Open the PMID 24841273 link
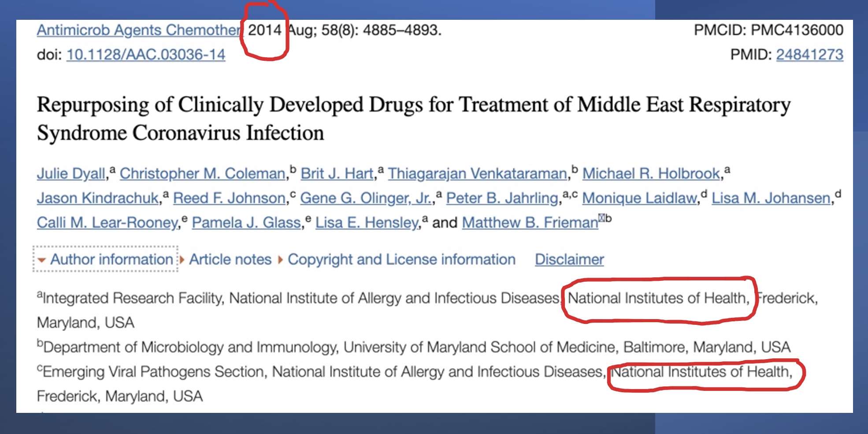Screen dimensions: 868x434 tap(809, 55)
